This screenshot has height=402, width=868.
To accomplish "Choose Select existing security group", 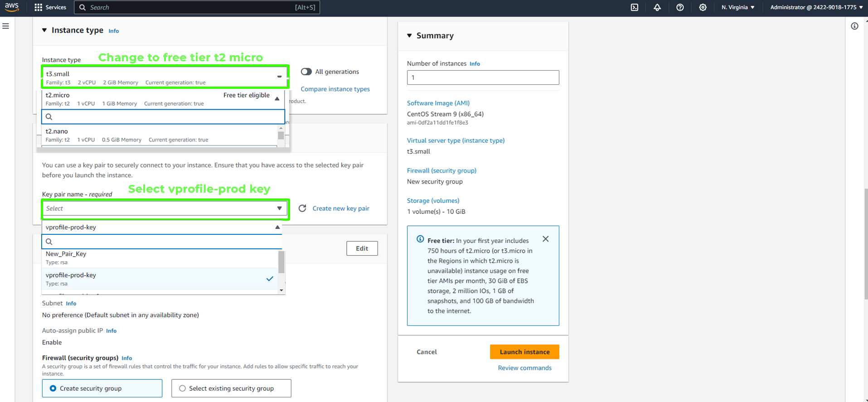I will (231, 388).
